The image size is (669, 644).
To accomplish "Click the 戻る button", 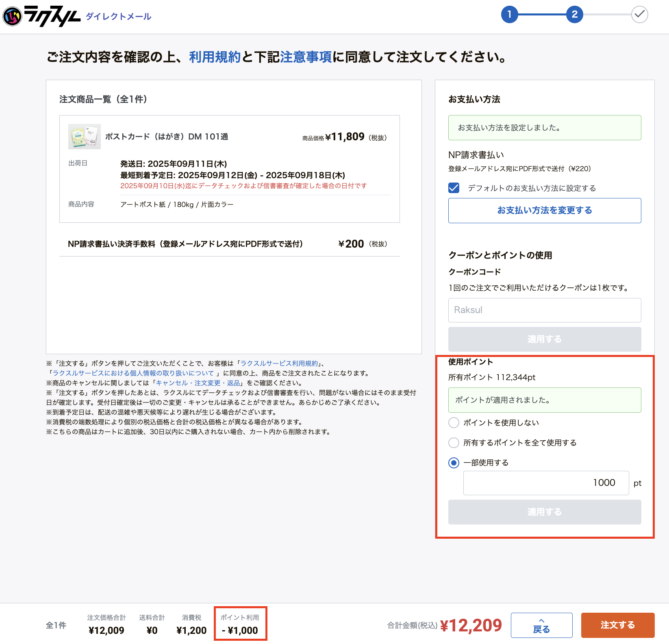I will click(541, 625).
